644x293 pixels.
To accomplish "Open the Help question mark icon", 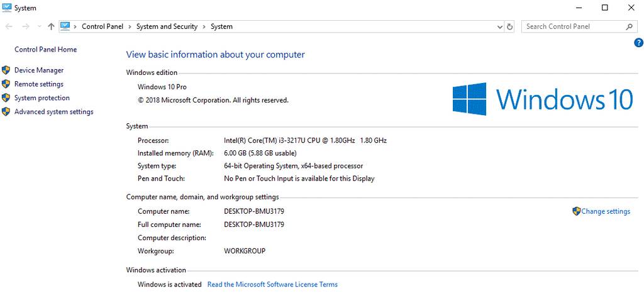I will [x=638, y=43].
